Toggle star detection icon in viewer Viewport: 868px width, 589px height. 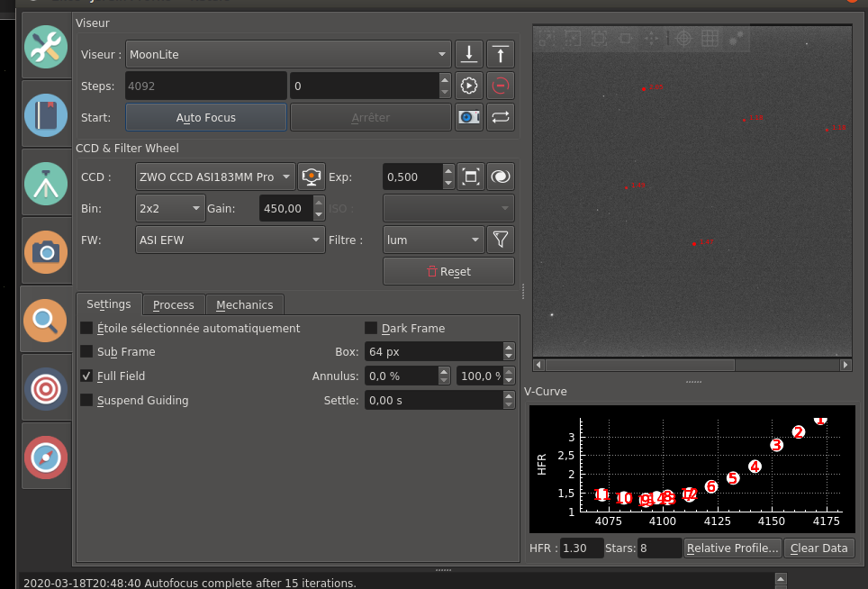(737, 38)
